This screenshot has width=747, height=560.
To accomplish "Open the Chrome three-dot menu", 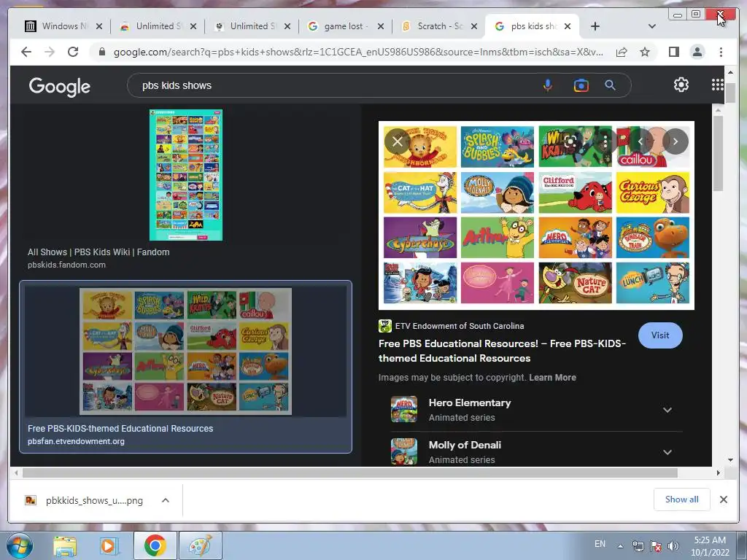I will pos(721,52).
